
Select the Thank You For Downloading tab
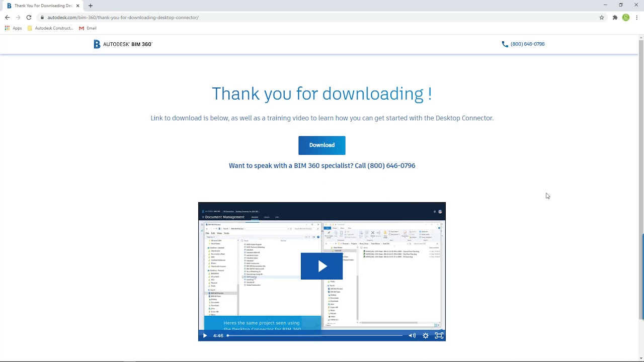coord(43,6)
